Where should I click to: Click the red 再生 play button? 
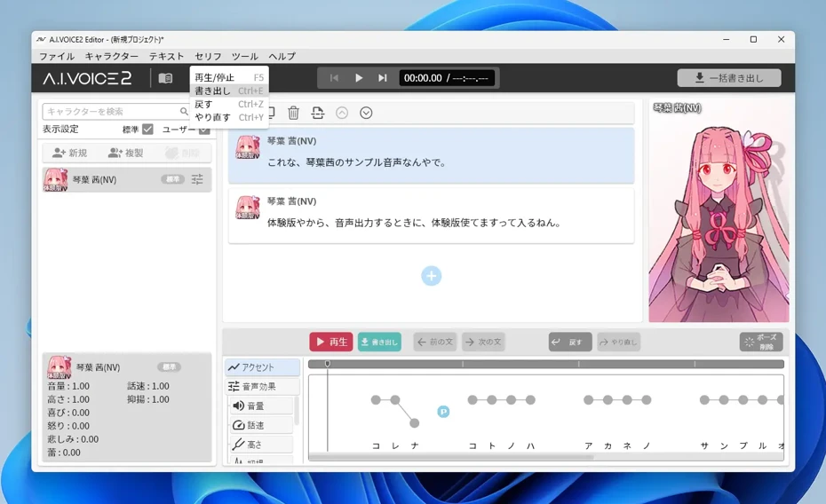point(330,342)
